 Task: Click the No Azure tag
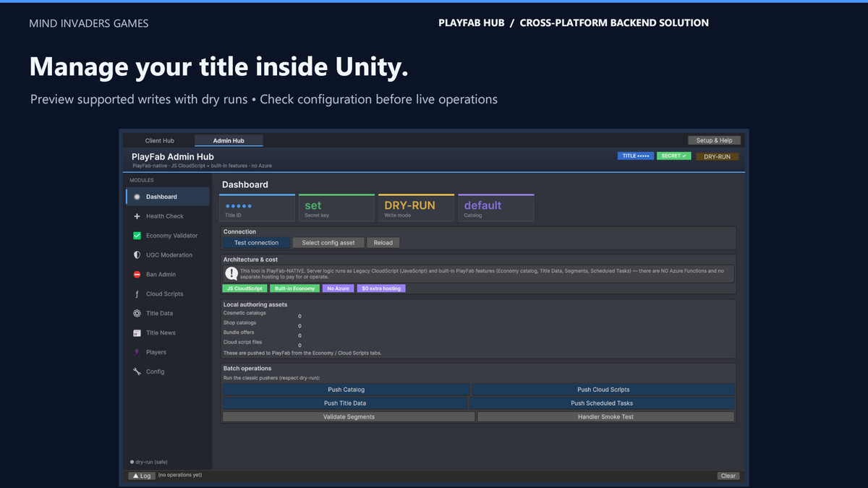pos(338,288)
